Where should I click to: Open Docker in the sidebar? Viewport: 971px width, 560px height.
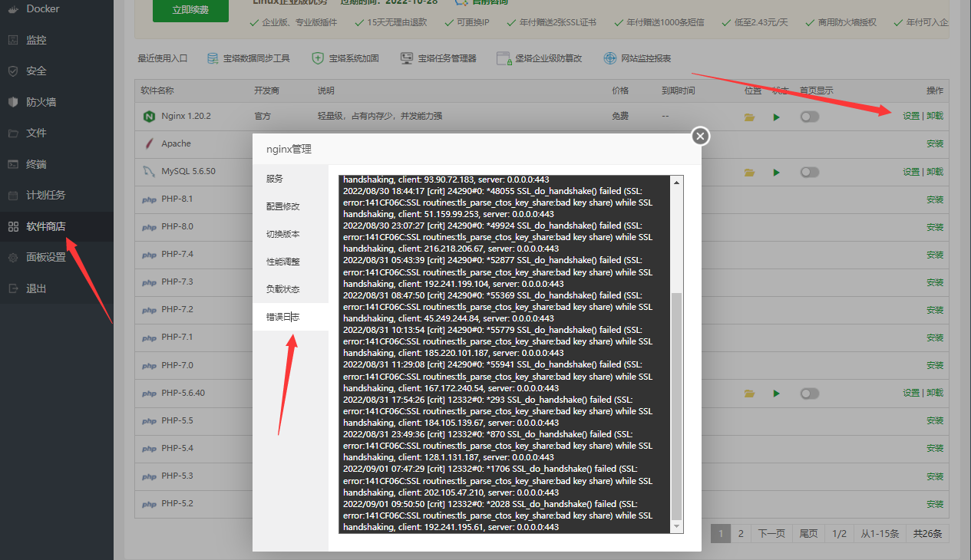(x=42, y=8)
